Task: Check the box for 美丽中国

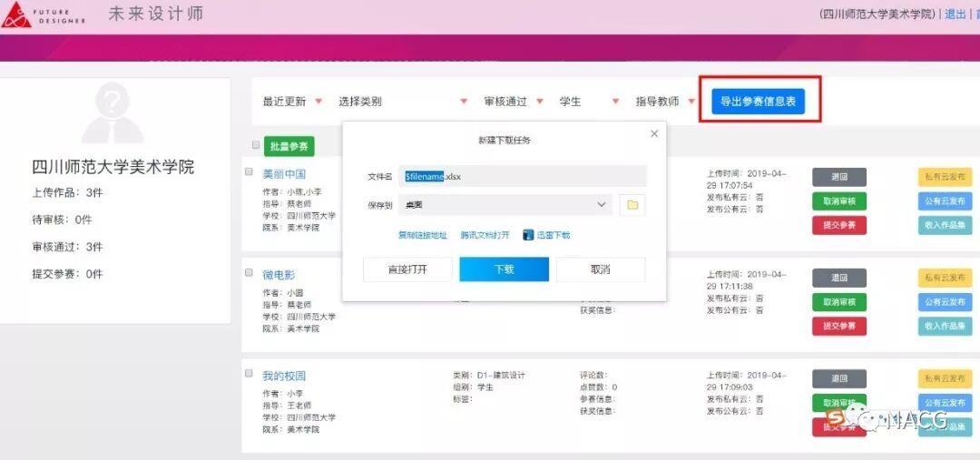Action: coord(249,171)
